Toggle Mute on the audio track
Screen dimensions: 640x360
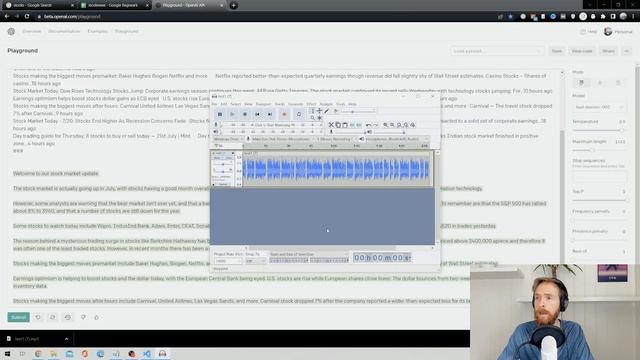coord(218,158)
